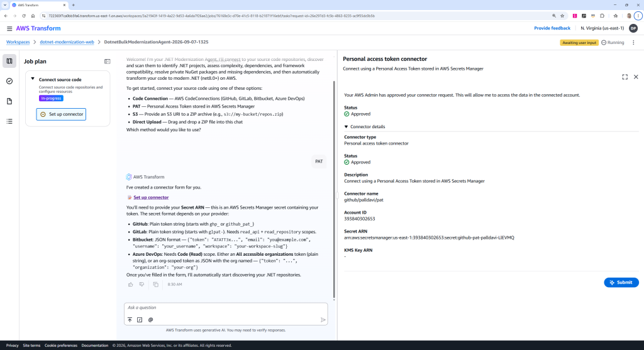Open a new browser tab

[x=73, y=5]
